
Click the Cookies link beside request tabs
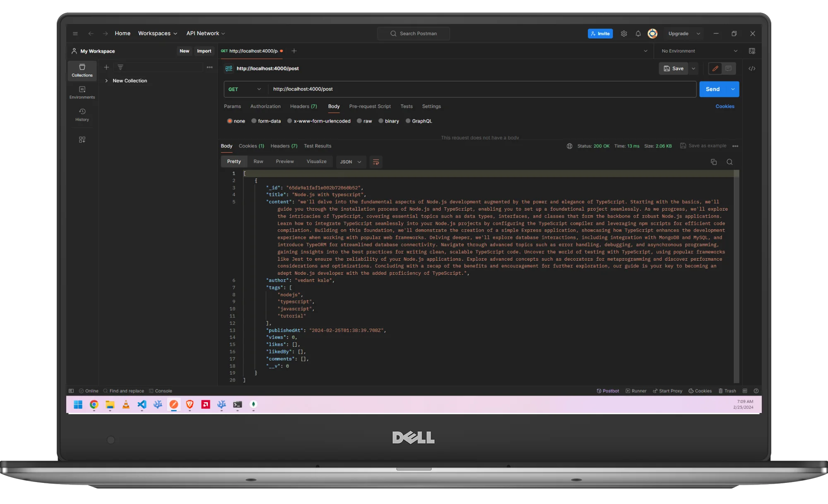point(724,106)
